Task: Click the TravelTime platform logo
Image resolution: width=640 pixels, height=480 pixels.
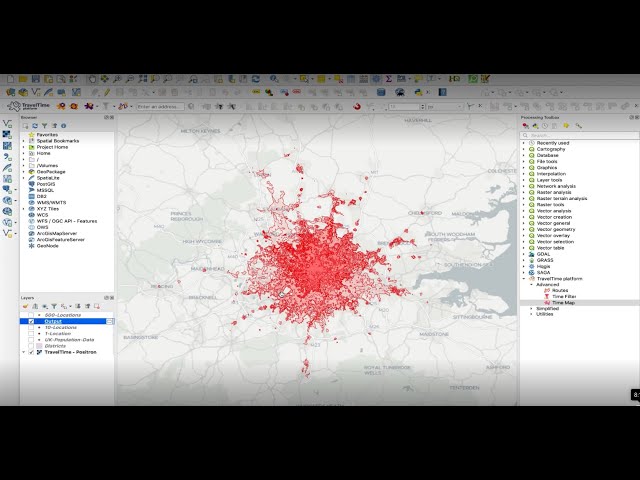Action: [29, 106]
